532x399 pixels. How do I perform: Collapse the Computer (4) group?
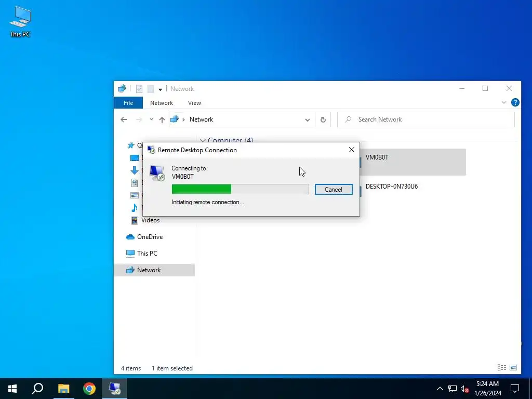tap(203, 140)
